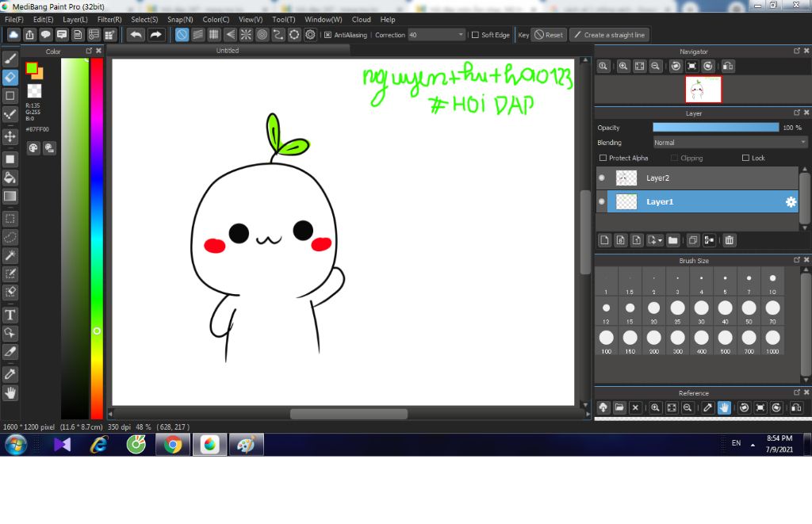Open Chrome from the taskbar
The width and height of the screenshot is (812, 524).
tap(173, 444)
